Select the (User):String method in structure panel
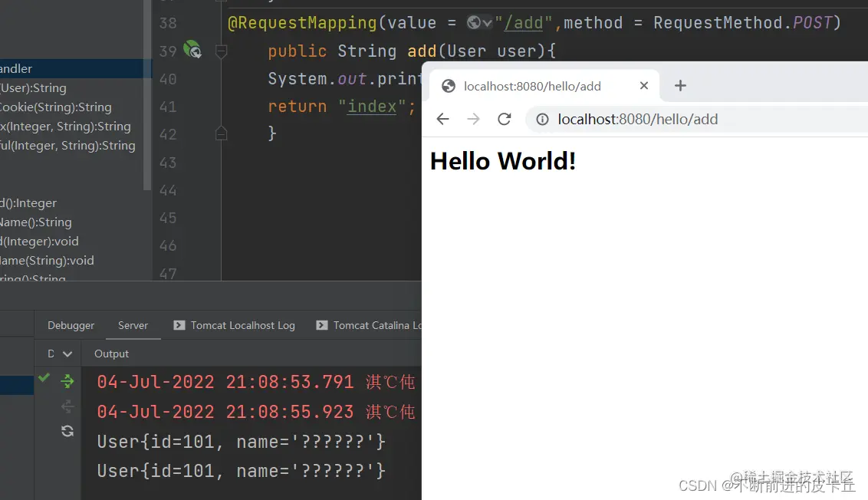This screenshot has height=500, width=868. point(33,87)
